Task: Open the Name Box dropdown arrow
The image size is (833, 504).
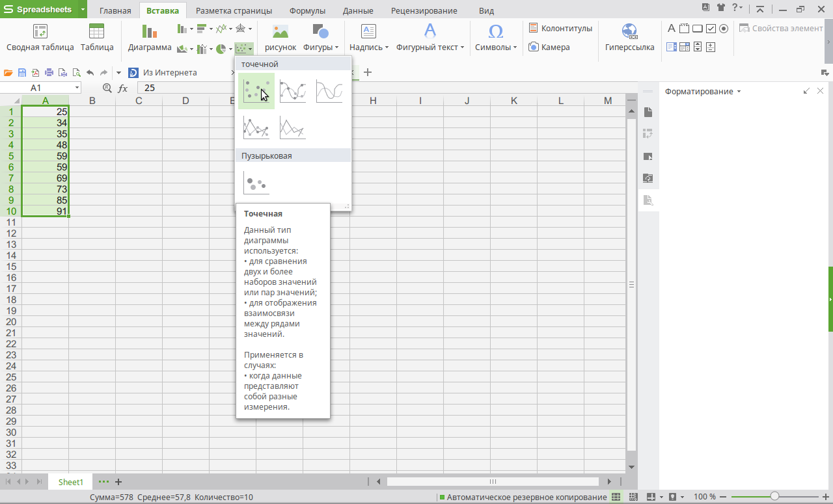Action: (77, 88)
